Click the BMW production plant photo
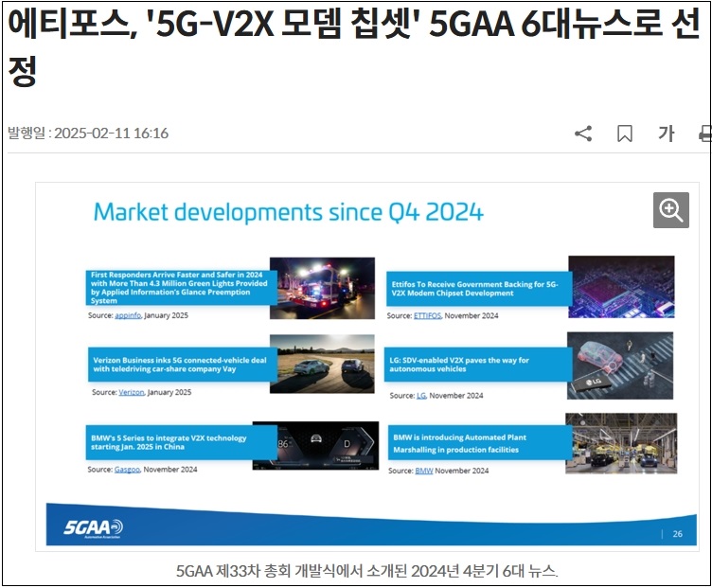This screenshot has height=588, width=712. (621, 443)
